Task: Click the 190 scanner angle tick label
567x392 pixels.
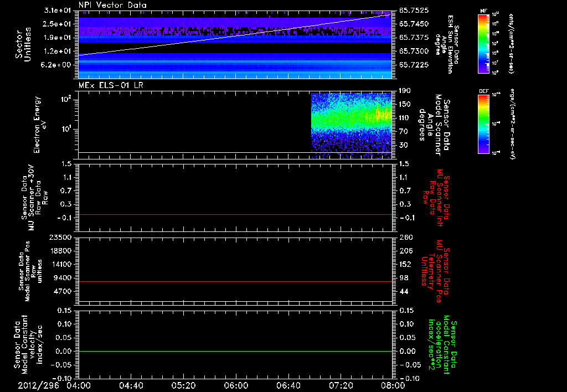Action: (x=405, y=91)
